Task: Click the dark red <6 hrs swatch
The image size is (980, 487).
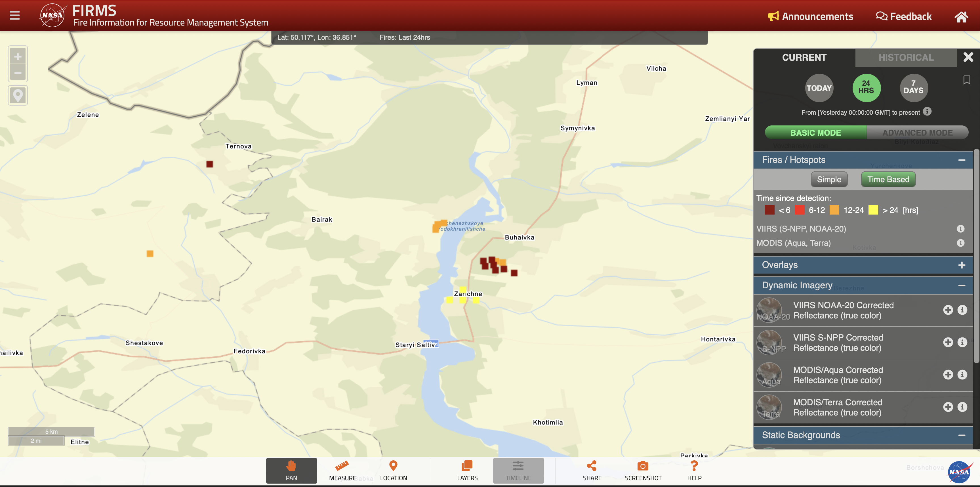Action: click(769, 210)
